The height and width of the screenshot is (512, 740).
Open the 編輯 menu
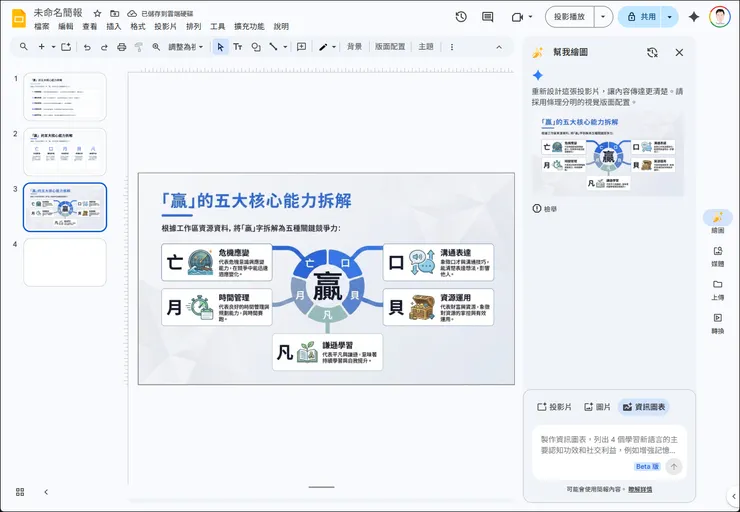click(66, 26)
